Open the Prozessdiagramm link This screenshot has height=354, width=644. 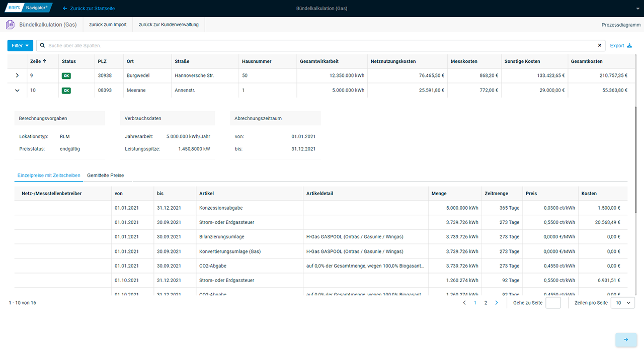tap(621, 25)
